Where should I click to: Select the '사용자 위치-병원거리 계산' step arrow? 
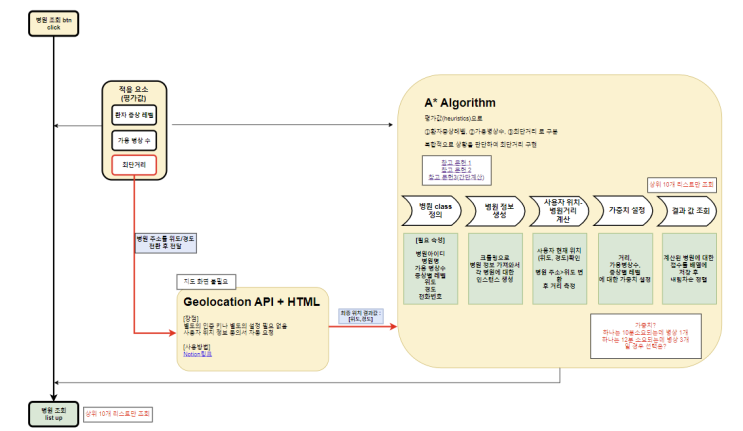point(559,211)
